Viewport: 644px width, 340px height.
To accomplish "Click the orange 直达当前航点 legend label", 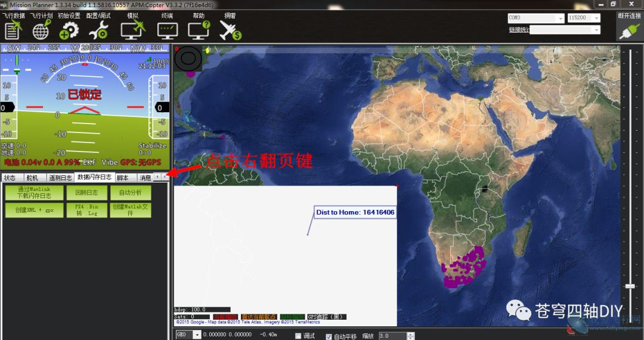I will [x=259, y=317].
